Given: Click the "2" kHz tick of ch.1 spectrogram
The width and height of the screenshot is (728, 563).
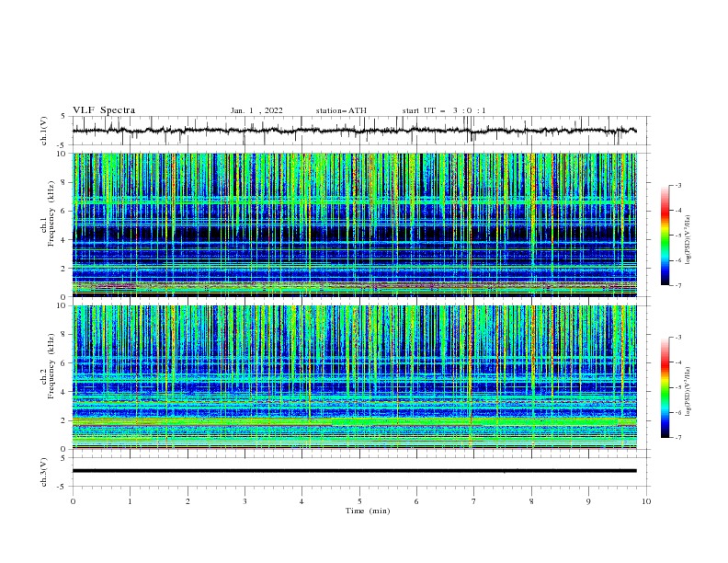Looking at the screenshot, I should point(65,269).
